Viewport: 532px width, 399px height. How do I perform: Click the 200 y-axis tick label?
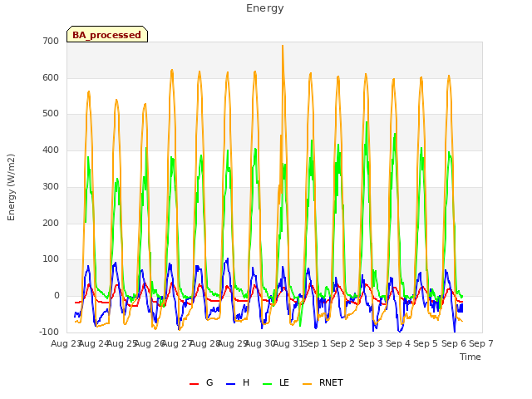pos(51,224)
